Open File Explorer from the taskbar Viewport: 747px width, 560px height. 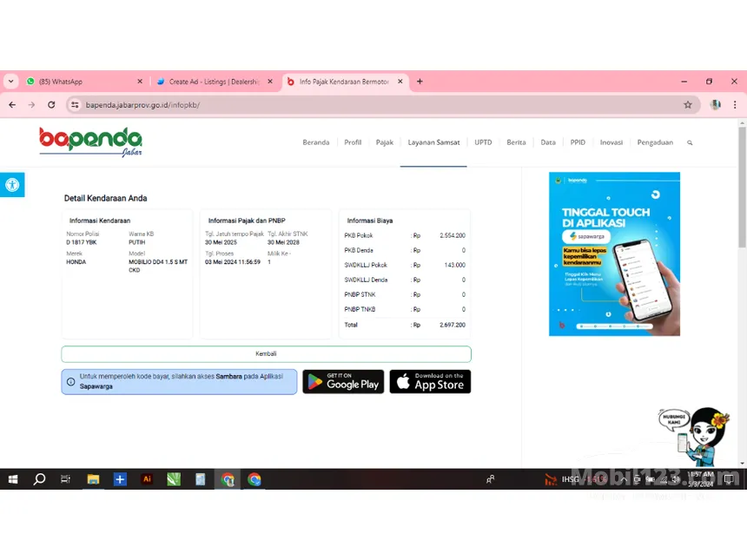[x=93, y=479]
